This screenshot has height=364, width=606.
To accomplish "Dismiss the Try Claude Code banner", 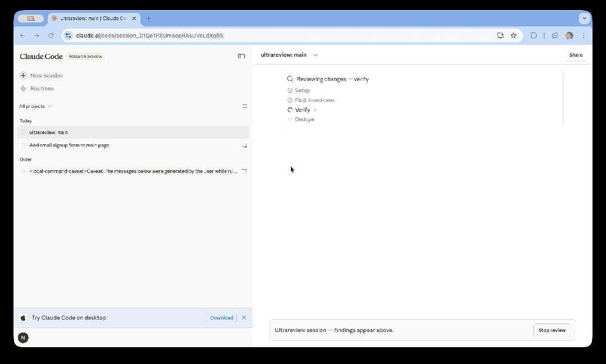I will point(244,317).
